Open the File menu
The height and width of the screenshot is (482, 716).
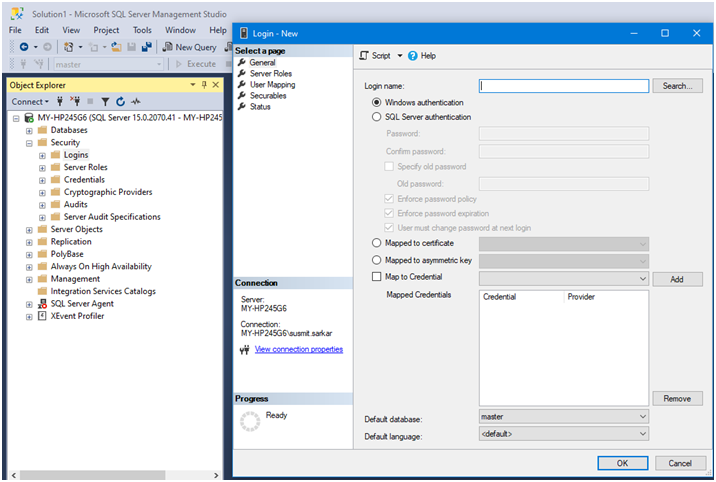click(15, 30)
